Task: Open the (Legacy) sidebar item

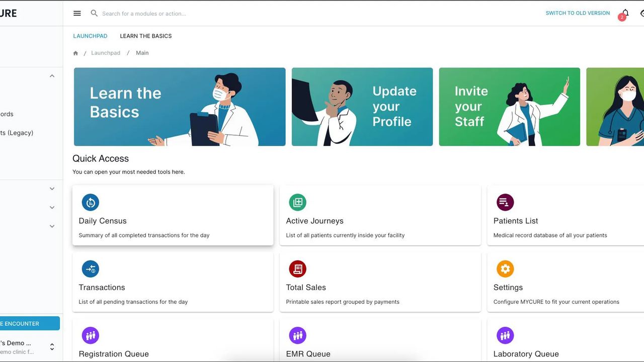Action: (17, 133)
